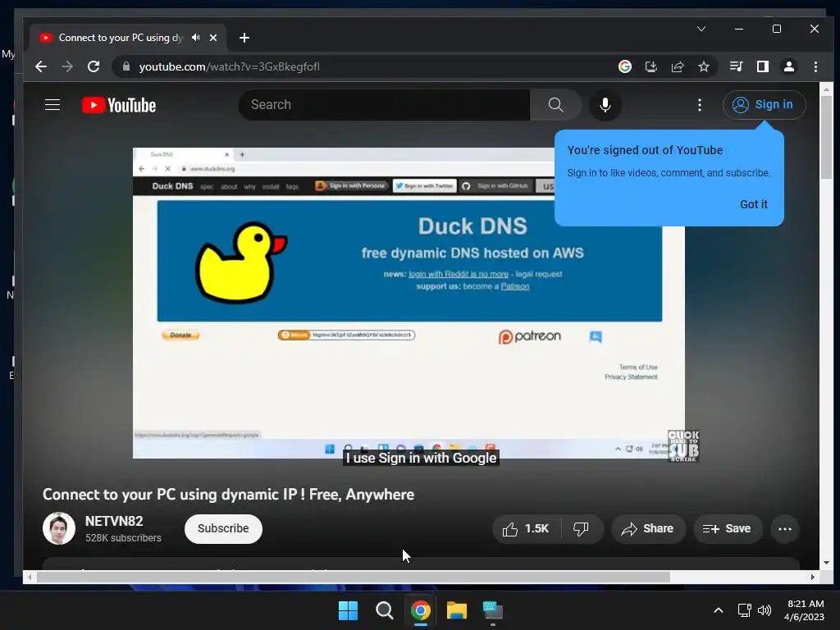Image resolution: width=840 pixels, height=630 pixels.
Task: Open the tab search chevron dropdown
Action: [x=701, y=29]
